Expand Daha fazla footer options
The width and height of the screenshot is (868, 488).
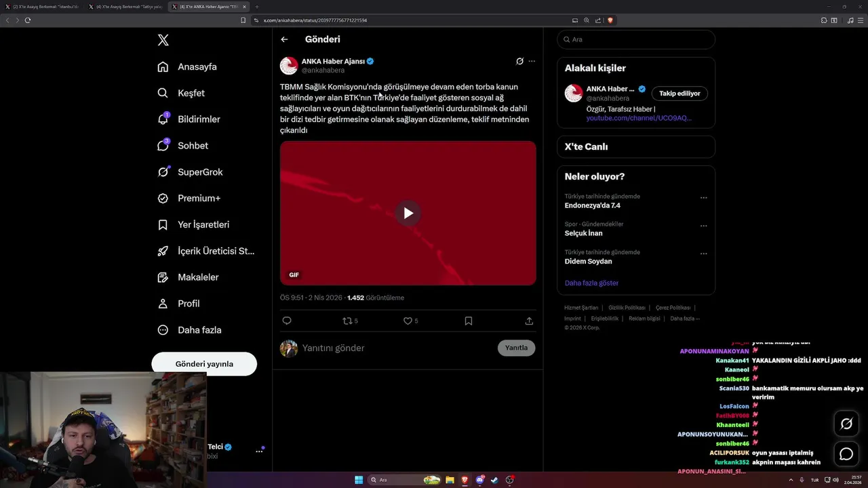[685, 319]
